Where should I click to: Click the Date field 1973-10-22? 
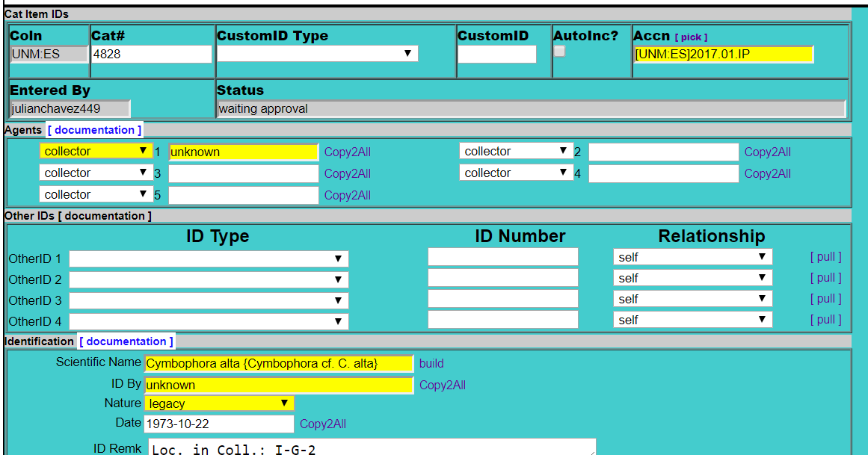coord(219,424)
